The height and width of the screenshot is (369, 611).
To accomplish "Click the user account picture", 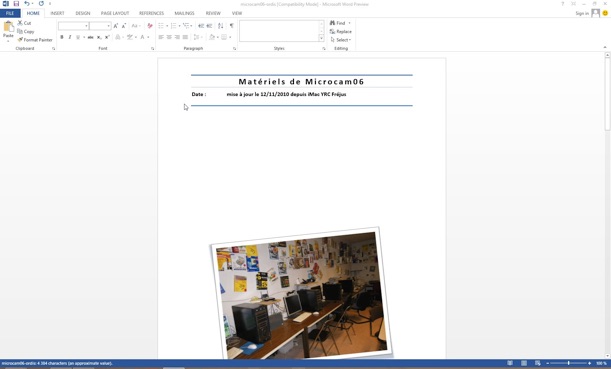I will tap(595, 13).
